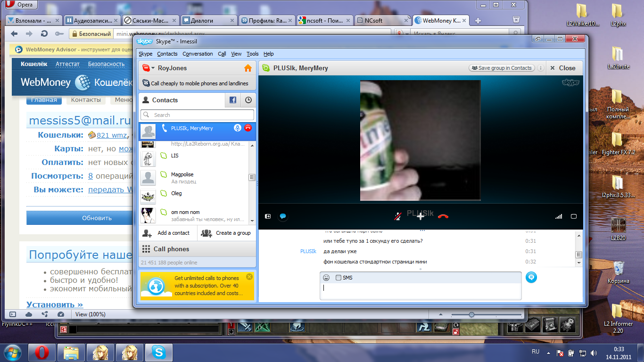Screen dimensions: 644x362
Task: Hang up the call with the red phone icon in the video bar
Action: click(443, 216)
